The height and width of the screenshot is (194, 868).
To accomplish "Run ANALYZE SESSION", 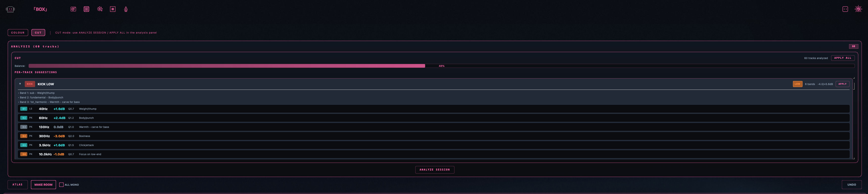I will point(435,170).
